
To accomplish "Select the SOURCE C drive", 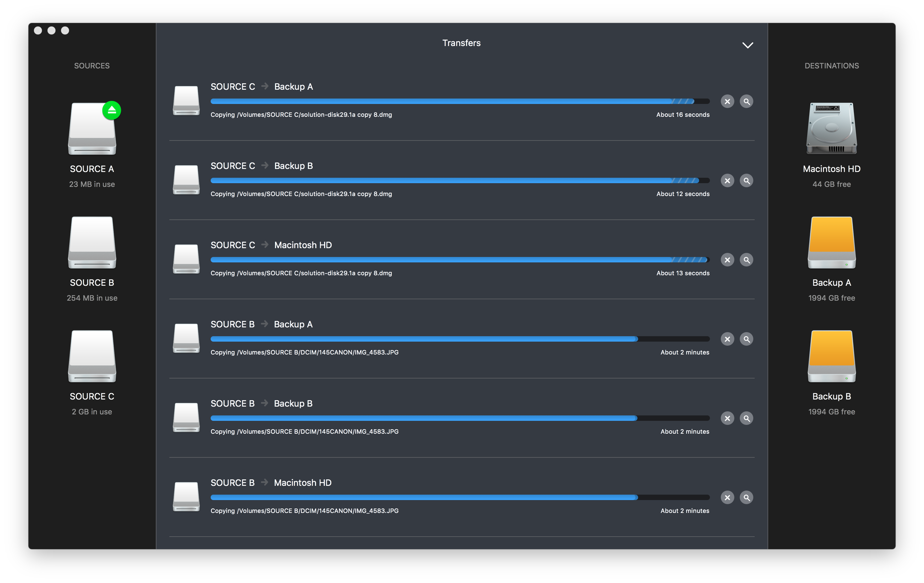I will click(92, 356).
